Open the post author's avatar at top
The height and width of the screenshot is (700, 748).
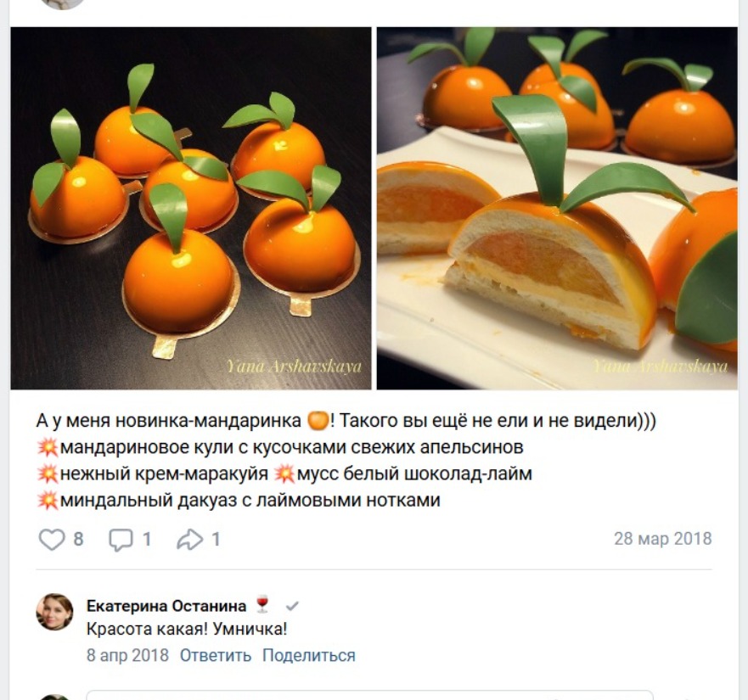[62, 3]
